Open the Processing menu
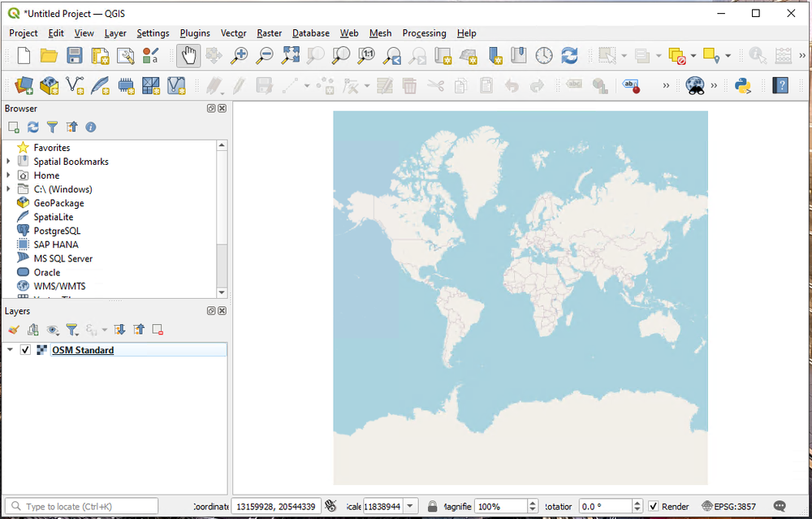 click(x=424, y=33)
